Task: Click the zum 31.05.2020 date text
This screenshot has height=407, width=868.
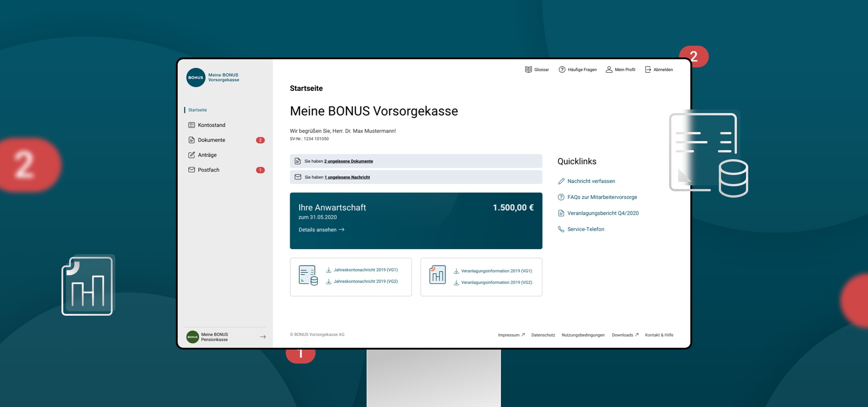Action: [317, 217]
